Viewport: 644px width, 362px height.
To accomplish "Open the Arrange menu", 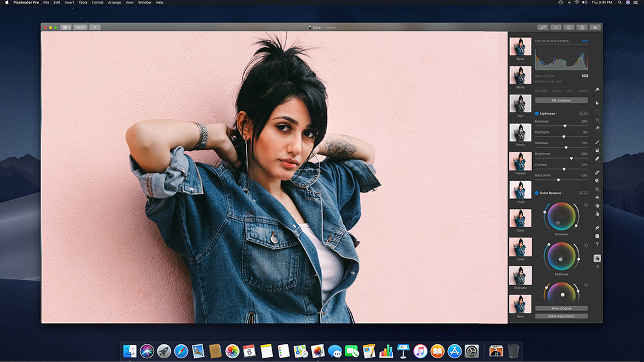I will click(114, 3).
